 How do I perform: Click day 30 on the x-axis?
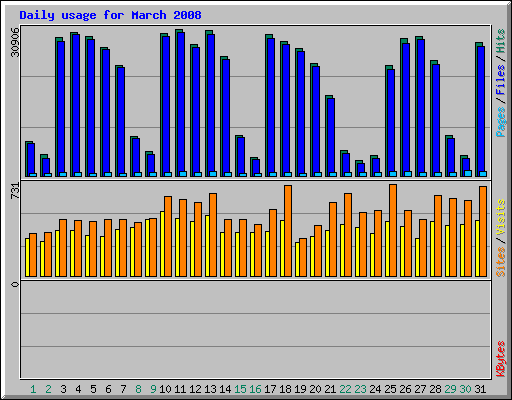coord(465,389)
